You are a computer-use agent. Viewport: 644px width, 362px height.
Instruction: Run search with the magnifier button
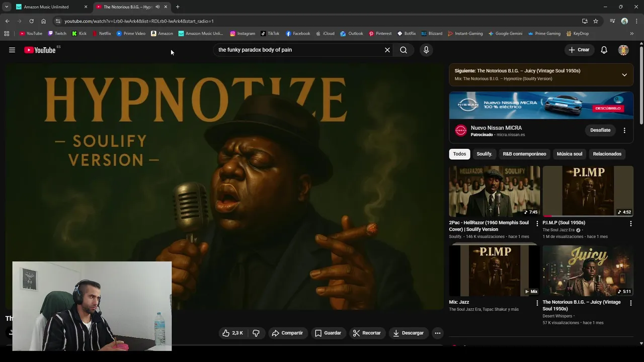tap(404, 50)
